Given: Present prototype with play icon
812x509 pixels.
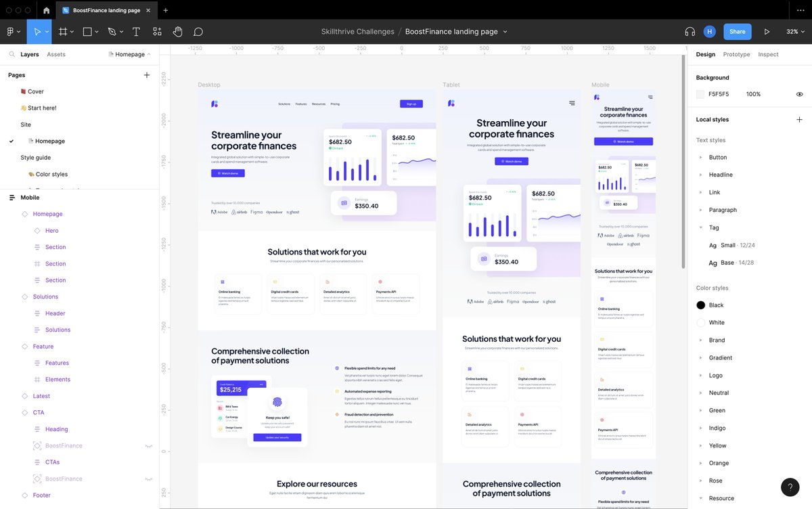Looking at the screenshot, I should (x=767, y=32).
